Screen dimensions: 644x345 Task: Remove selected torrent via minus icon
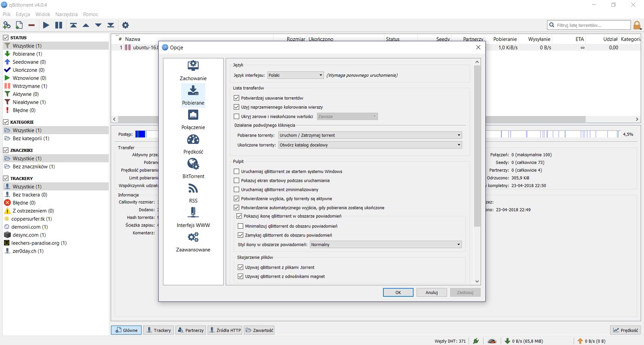[x=31, y=25]
